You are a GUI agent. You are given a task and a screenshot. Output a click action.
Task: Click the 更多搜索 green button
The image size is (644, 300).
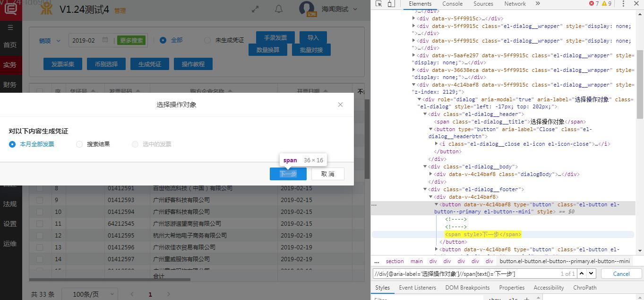coord(131,41)
